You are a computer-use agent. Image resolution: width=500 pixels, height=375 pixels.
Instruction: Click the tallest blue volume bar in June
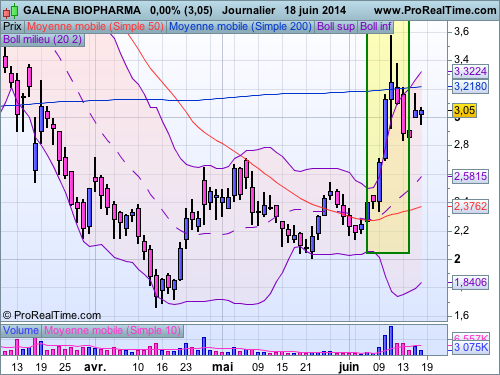pyautogui.click(x=391, y=340)
